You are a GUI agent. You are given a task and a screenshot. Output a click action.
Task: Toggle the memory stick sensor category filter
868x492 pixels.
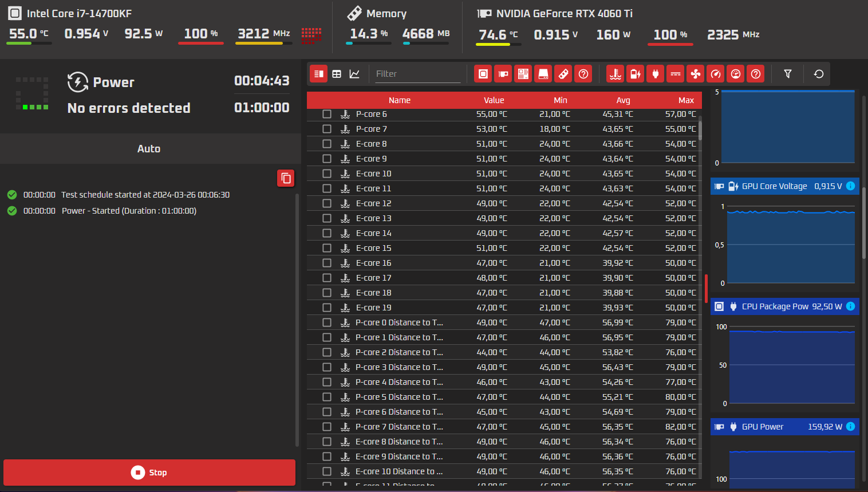click(563, 74)
